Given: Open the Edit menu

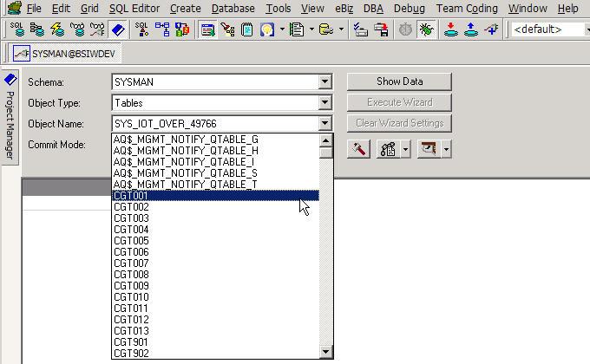Looking at the screenshot, I should tap(61, 9).
